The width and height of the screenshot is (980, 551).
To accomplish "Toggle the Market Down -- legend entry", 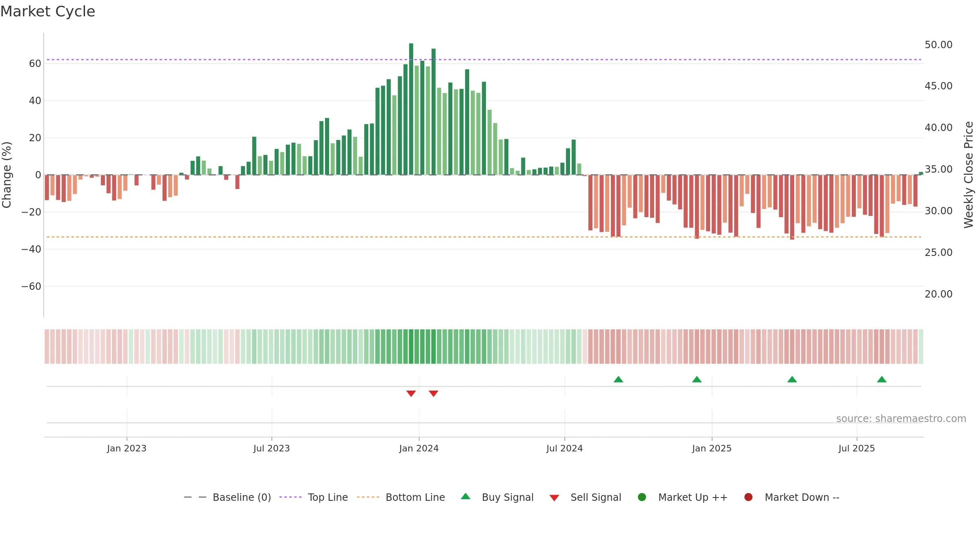I will pos(792,497).
